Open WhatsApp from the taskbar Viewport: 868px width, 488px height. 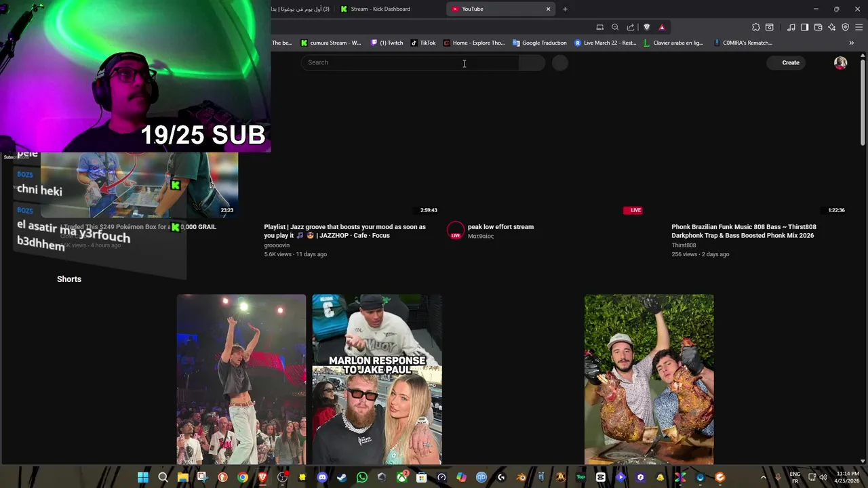coord(361,477)
